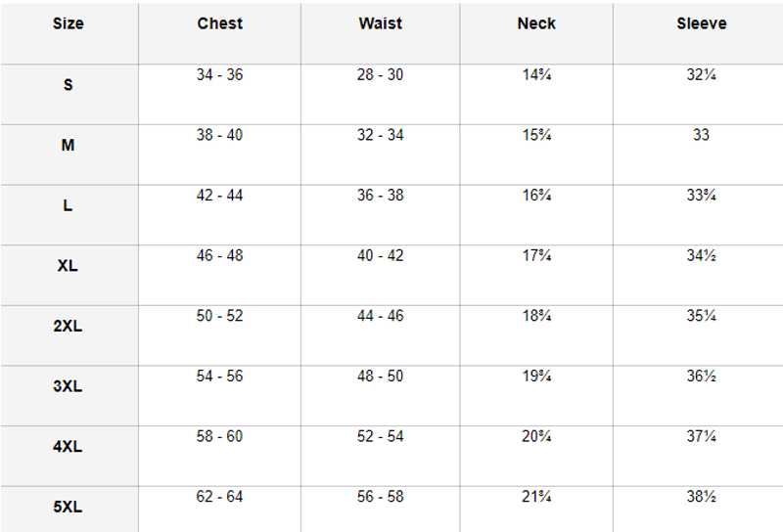Select the 4XL size row label
Screen dimensions: 783x532
69,447
